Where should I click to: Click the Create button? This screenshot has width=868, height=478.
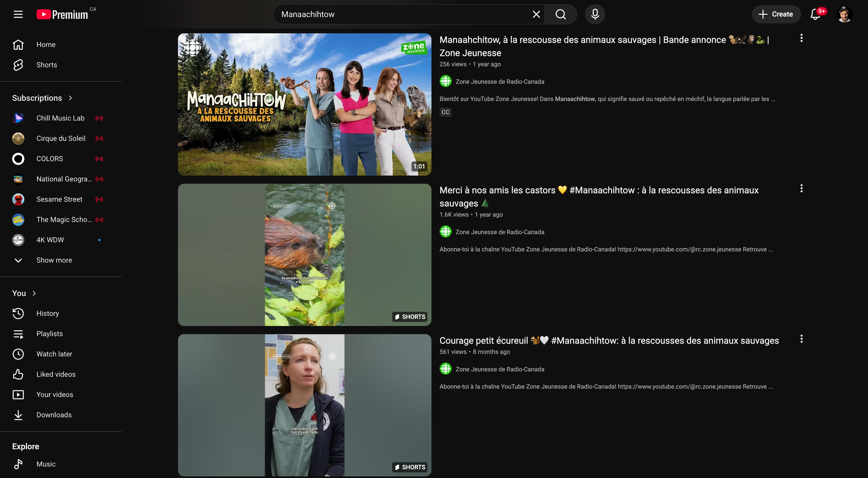776,14
